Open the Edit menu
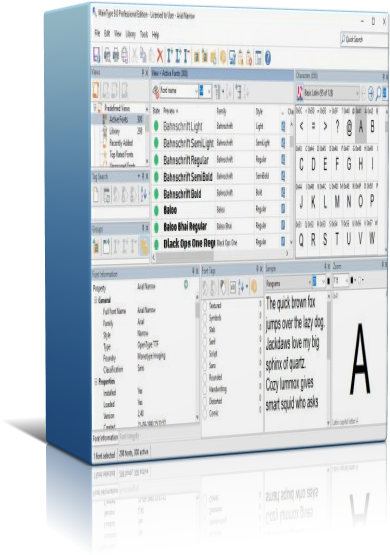 coord(107,33)
